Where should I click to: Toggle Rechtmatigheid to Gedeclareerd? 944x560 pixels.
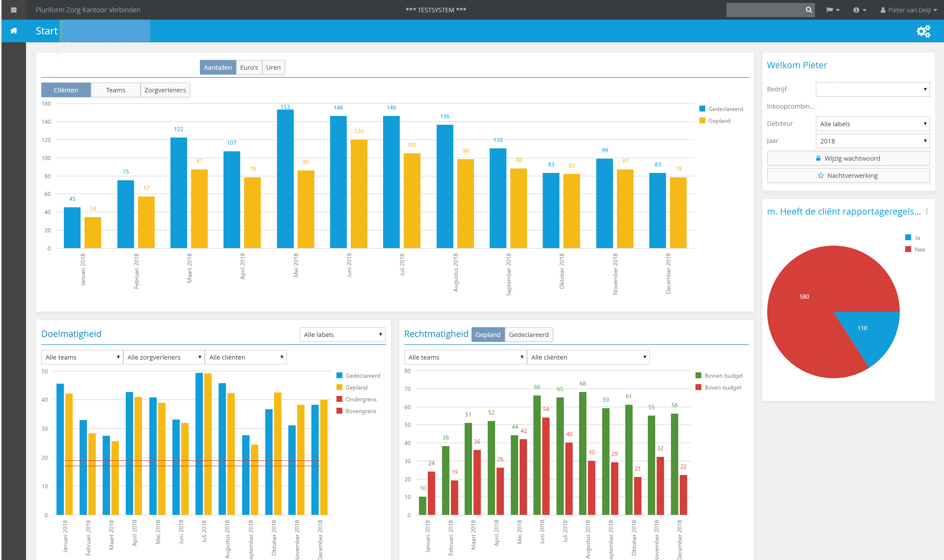528,335
